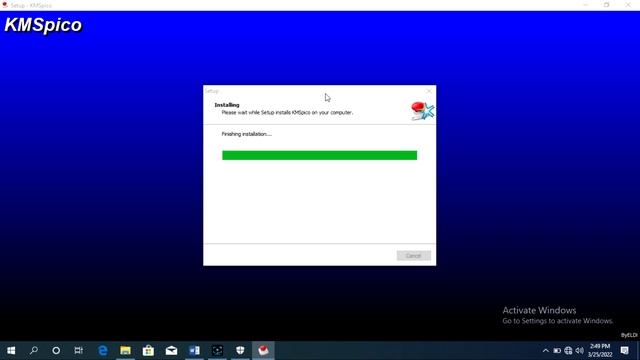Open Task View on taskbar
Viewport: 640px width, 360px height.
(79, 350)
